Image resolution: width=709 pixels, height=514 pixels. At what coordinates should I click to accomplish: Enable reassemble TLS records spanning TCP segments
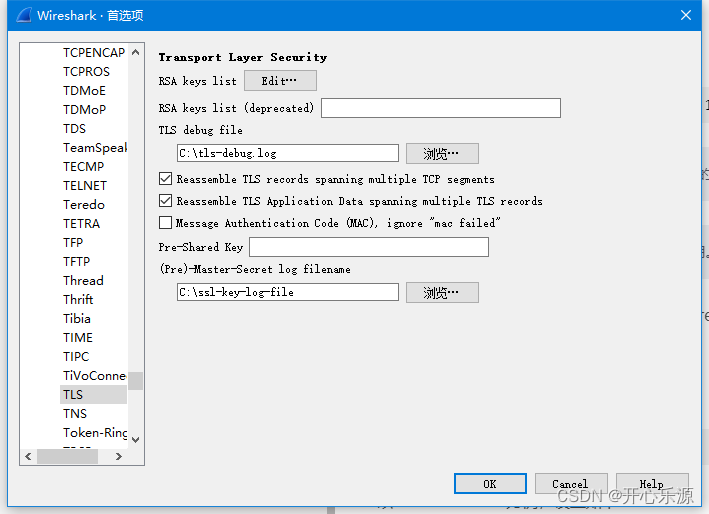(165, 179)
